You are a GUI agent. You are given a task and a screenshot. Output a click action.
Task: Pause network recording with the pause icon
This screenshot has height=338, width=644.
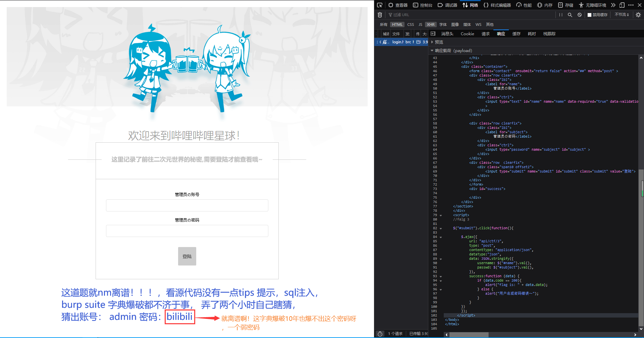tap(561, 15)
